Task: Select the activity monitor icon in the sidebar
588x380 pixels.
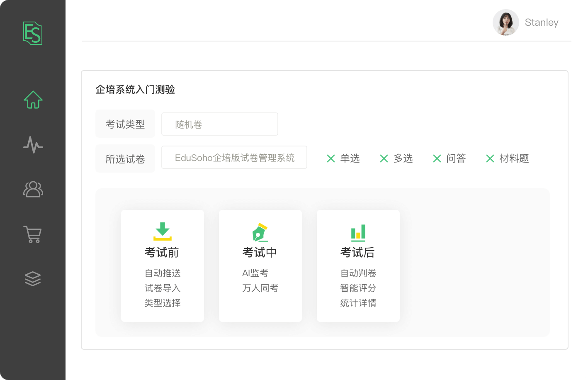Action: point(33,145)
